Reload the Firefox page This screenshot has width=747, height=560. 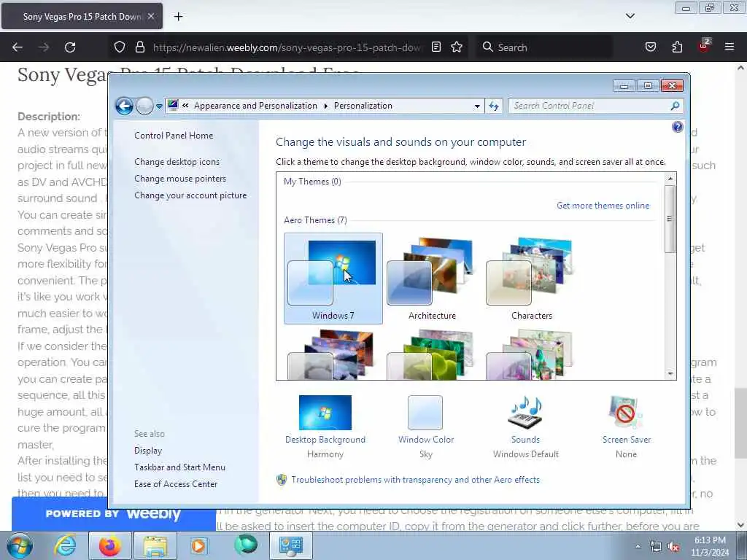coord(70,47)
